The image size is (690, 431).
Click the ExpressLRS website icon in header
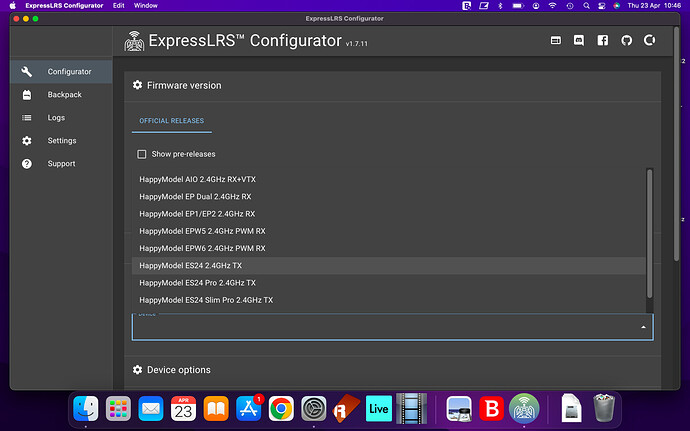point(556,41)
